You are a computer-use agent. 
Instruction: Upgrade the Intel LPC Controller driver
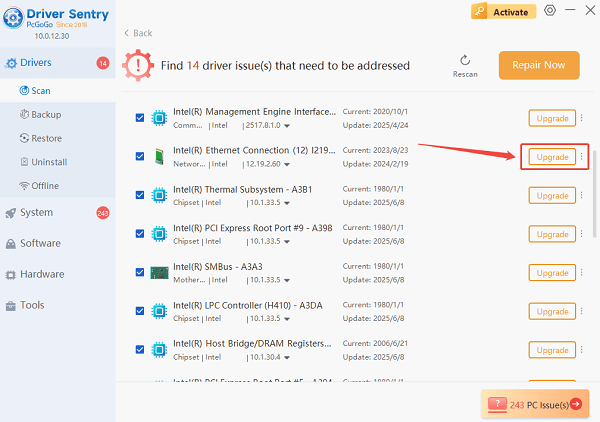(x=552, y=312)
